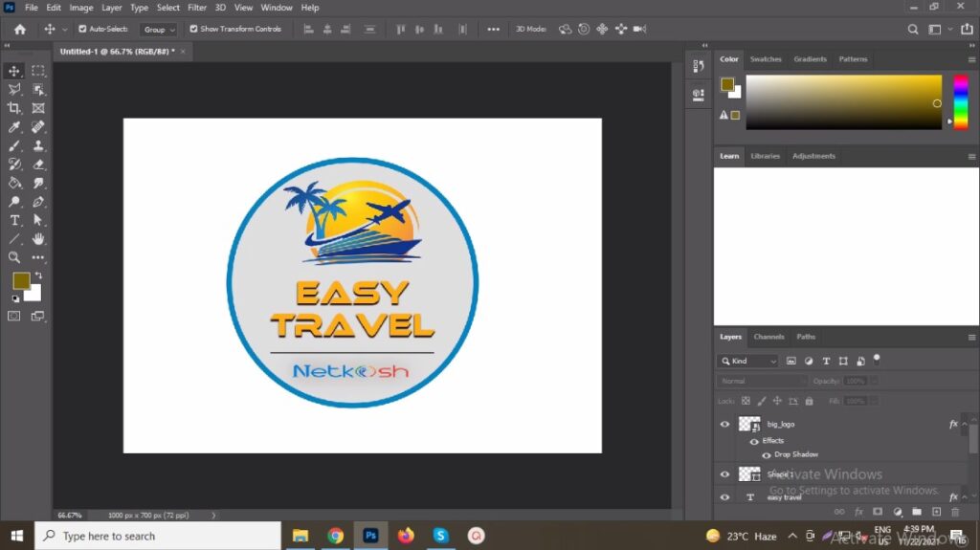Hide the Shape 1 layer
Image resolution: width=980 pixels, height=550 pixels.
[x=725, y=474]
